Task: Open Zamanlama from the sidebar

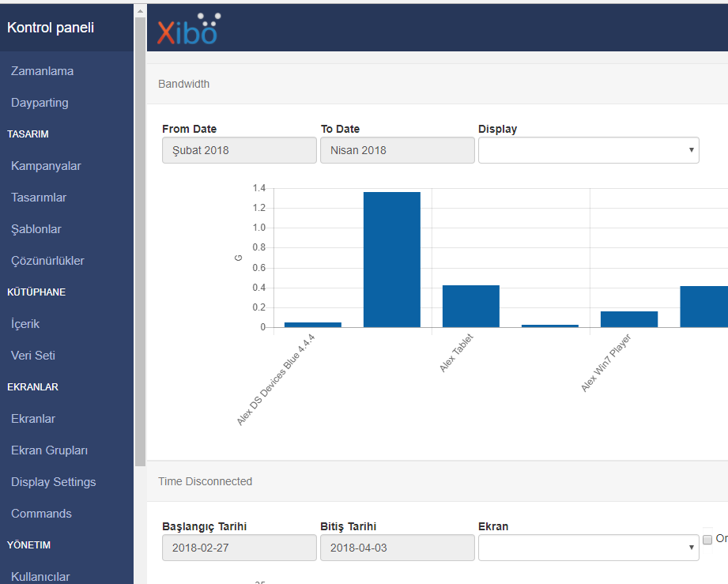Action: [x=42, y=70]
